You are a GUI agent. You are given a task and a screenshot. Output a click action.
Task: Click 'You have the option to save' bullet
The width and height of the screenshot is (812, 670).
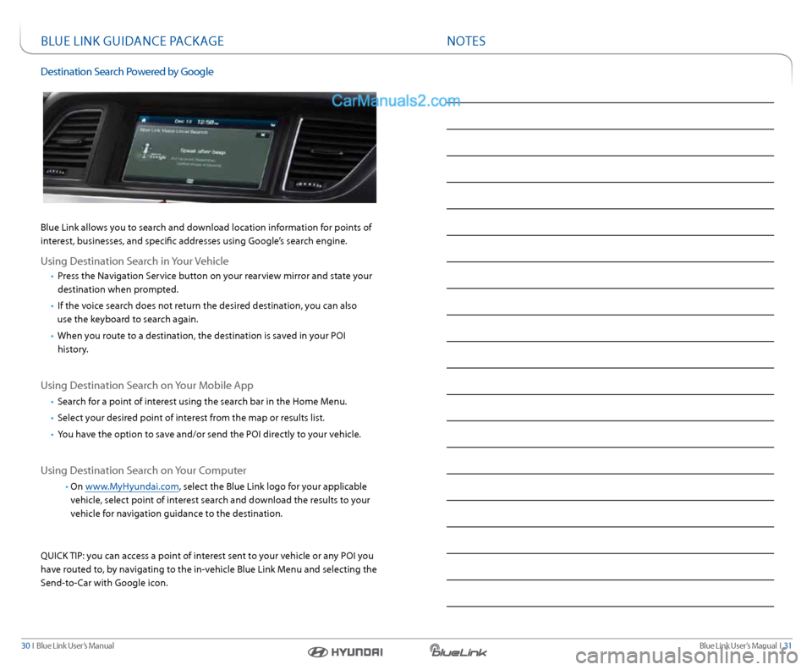pos(206,435)
